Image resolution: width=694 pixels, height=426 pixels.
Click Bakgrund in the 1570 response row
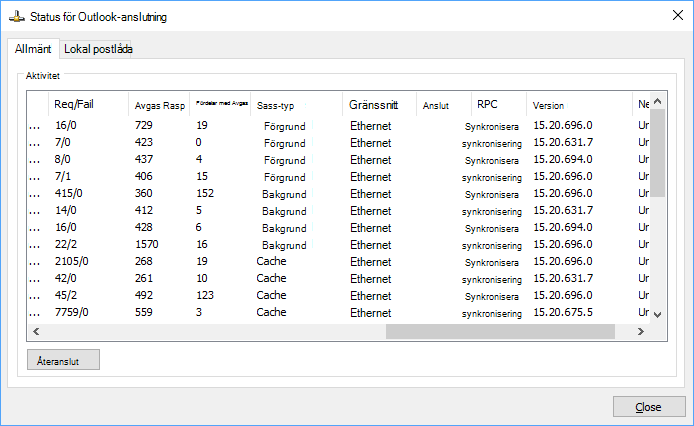[x=284, y=245]
